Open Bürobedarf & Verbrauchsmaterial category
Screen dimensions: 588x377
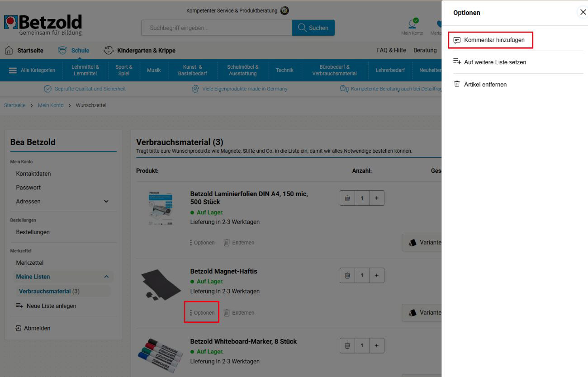(334, 70)
